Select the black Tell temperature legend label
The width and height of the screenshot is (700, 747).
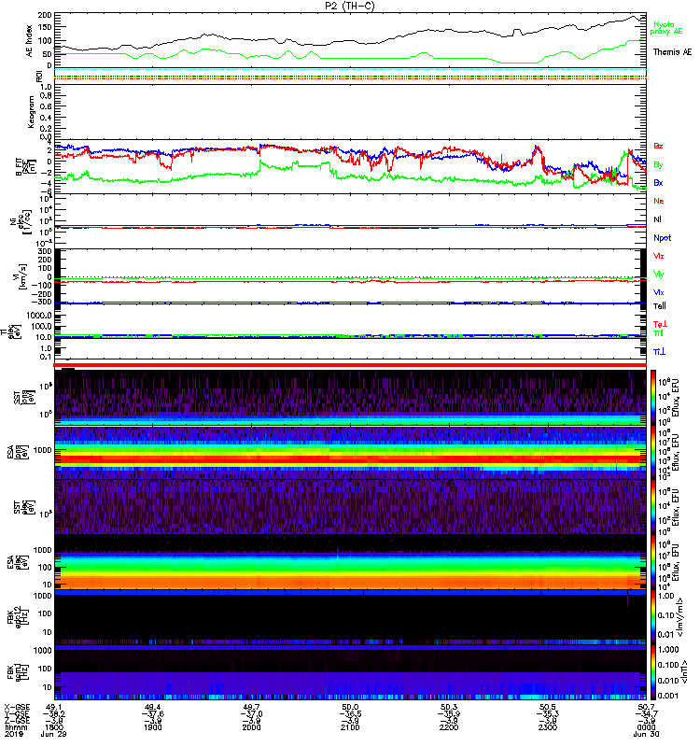pos(660,306)
